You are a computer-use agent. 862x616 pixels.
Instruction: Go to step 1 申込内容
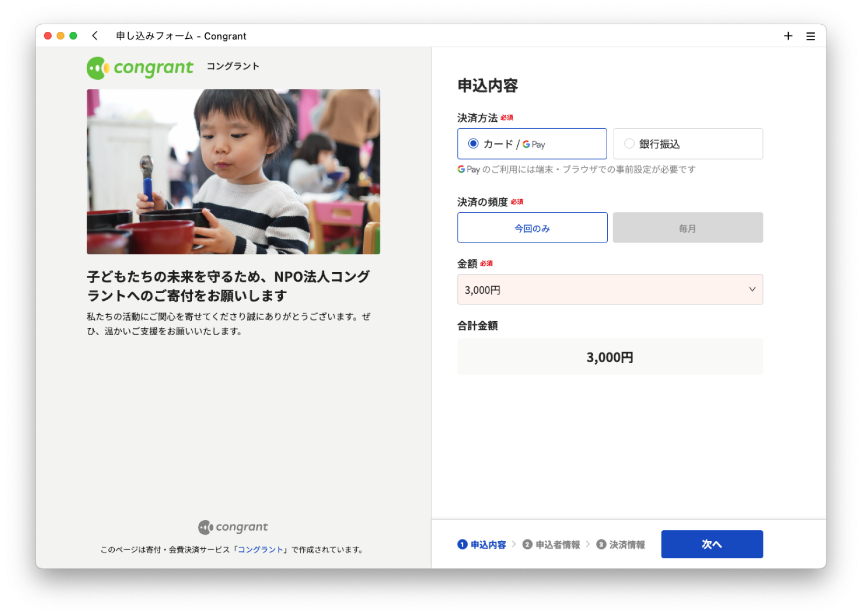pyautogui.click(x=482, y=545)
